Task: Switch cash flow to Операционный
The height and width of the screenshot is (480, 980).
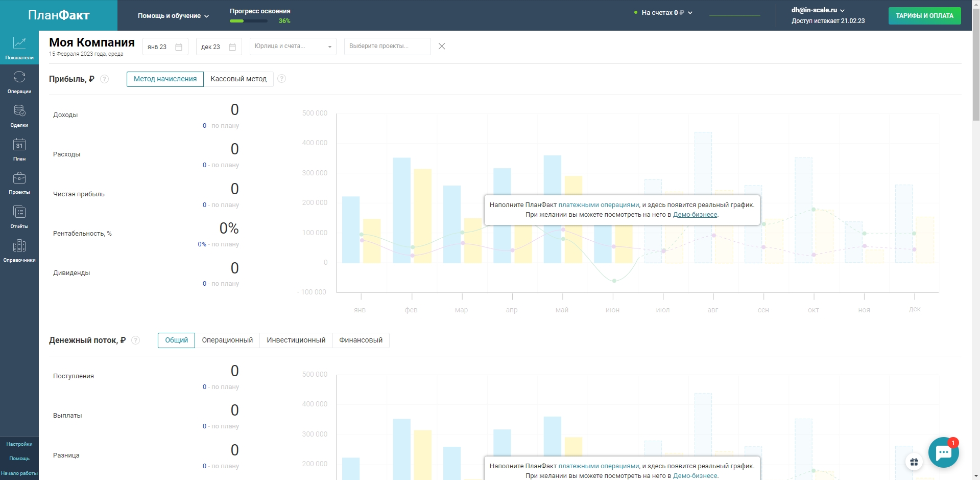Action: (227, 340)
